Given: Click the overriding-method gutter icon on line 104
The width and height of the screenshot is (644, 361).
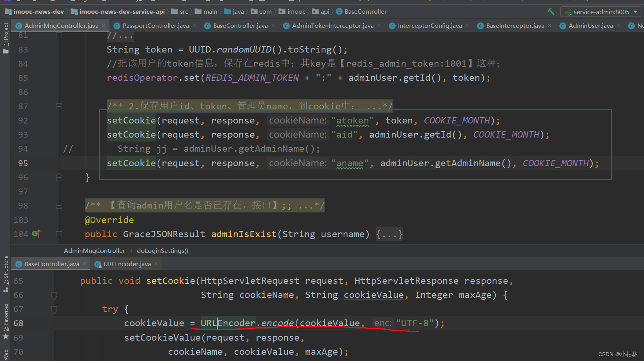Looking at the screenshot, I should click(x=36, y=234).
